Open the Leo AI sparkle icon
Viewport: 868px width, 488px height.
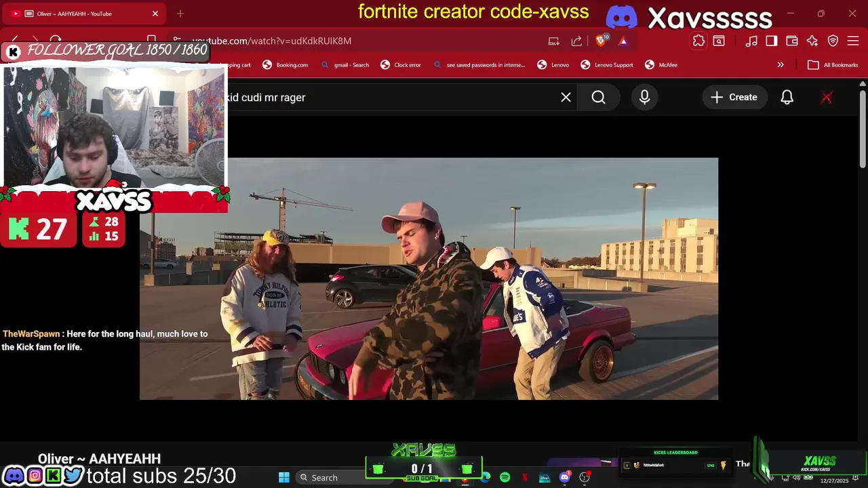[x=812, y=41]
